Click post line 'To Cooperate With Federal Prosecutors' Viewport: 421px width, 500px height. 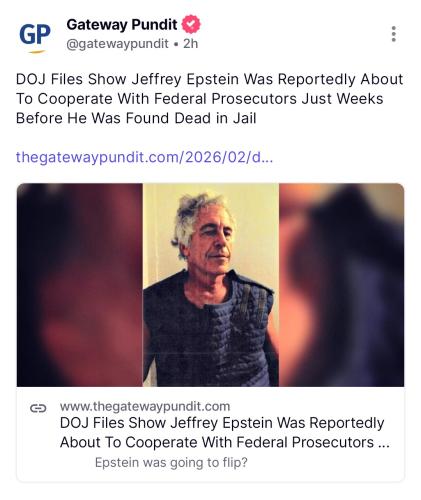(199, 99)
